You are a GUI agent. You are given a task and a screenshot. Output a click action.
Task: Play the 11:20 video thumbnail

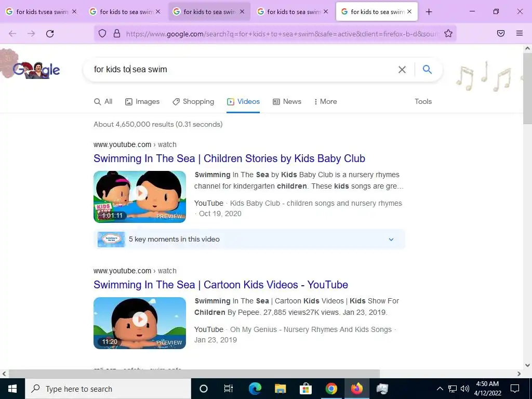tap(140, 323)
